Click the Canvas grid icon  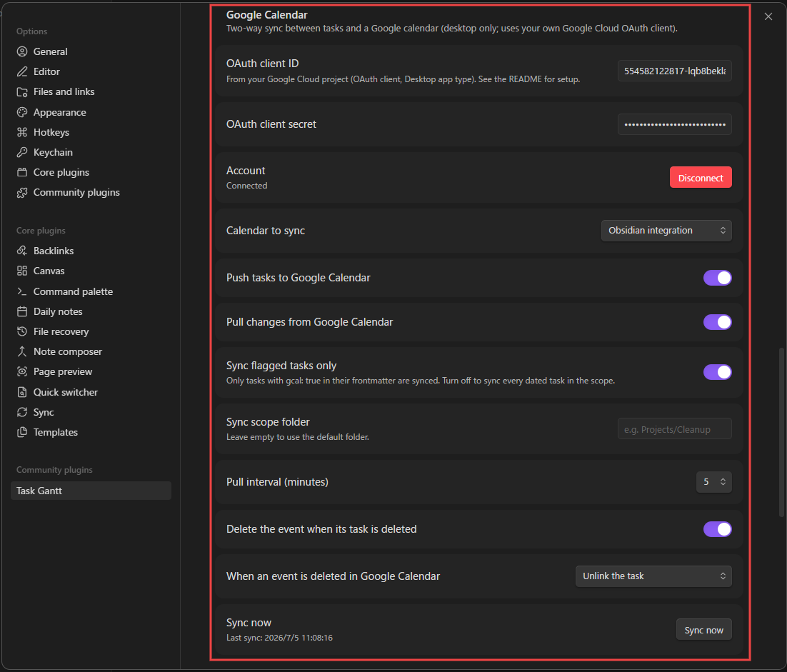(22, 271)
